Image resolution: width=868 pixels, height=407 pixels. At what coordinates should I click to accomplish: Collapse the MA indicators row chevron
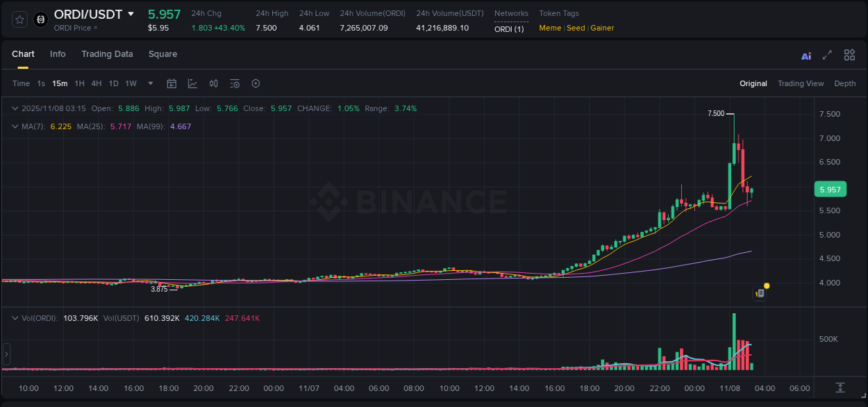pyautogui.click(x=15, y=126)
